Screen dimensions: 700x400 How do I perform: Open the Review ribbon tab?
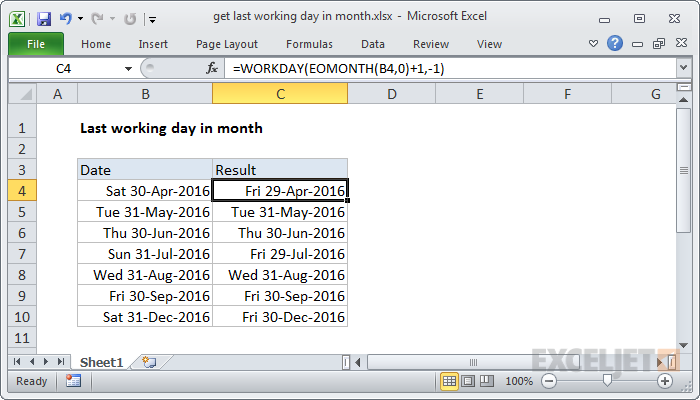click(431, 44)
